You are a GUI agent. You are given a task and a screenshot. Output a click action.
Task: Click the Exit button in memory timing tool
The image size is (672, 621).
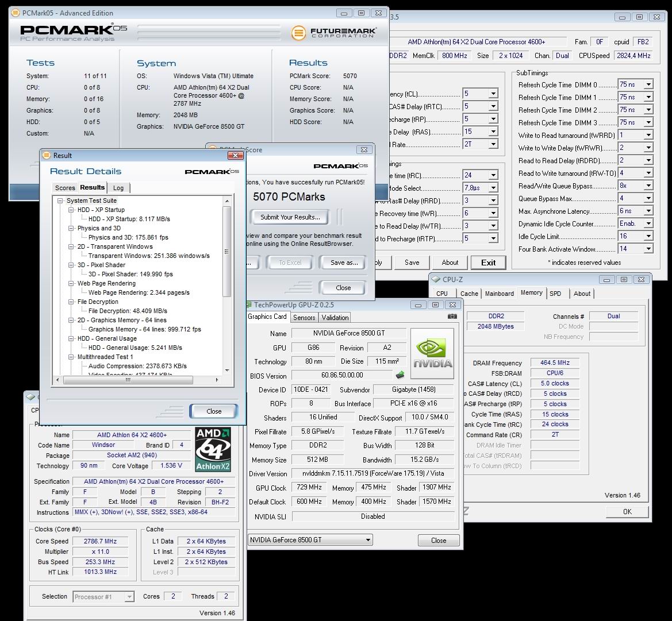pos(488,263)
